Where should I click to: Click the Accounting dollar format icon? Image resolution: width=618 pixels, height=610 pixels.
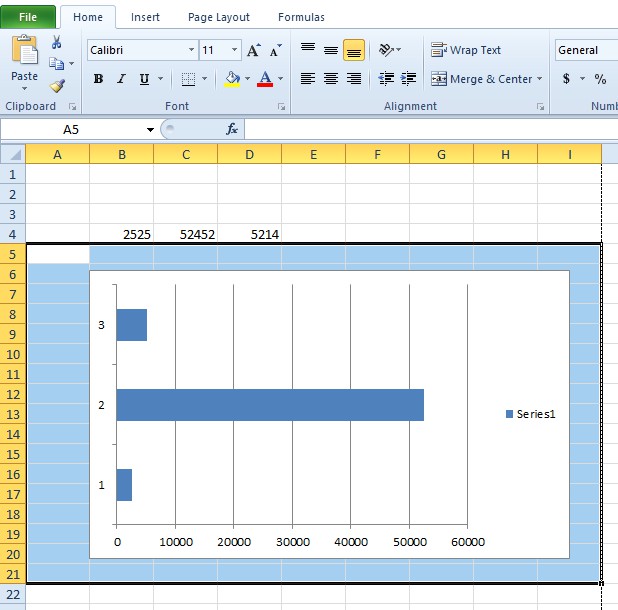[x=567, y=79]
